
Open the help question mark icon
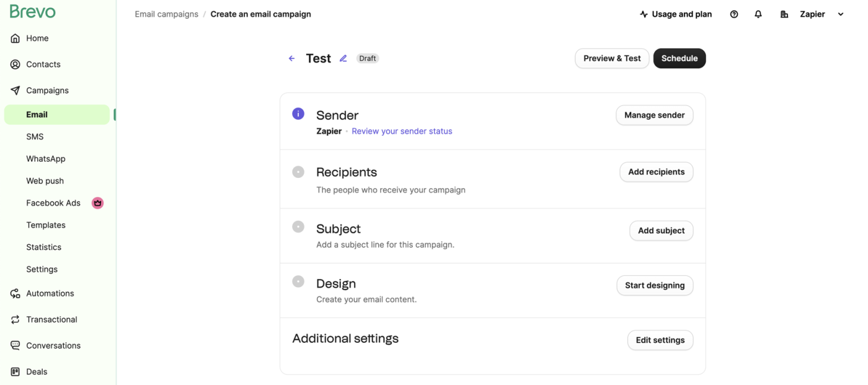pyautogui.click(x=734, y=14)
